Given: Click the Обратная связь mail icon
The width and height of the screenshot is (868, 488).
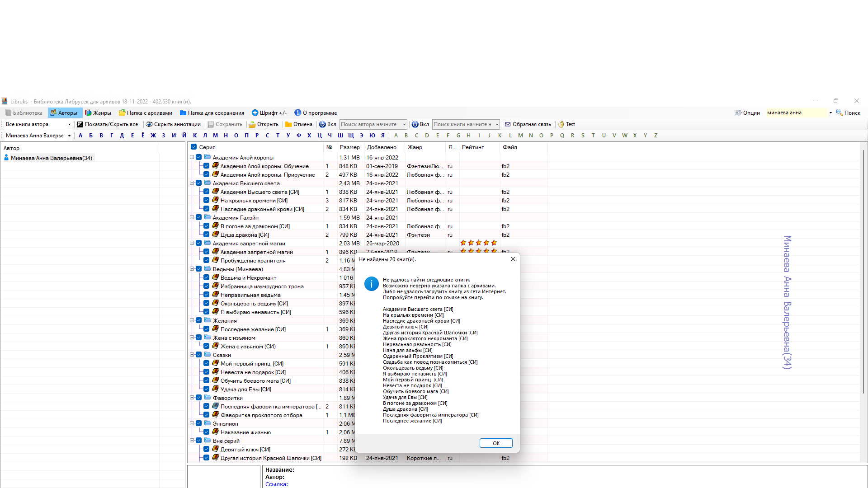Looking at the screenshot, I should (508, 124).
